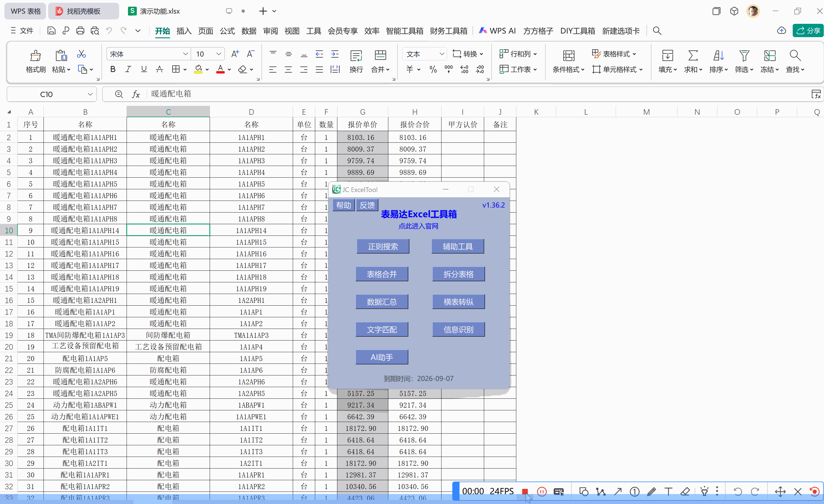Toggle bold formatting
The height and width of the screenshot is (504, 824).
pos(113,69)
